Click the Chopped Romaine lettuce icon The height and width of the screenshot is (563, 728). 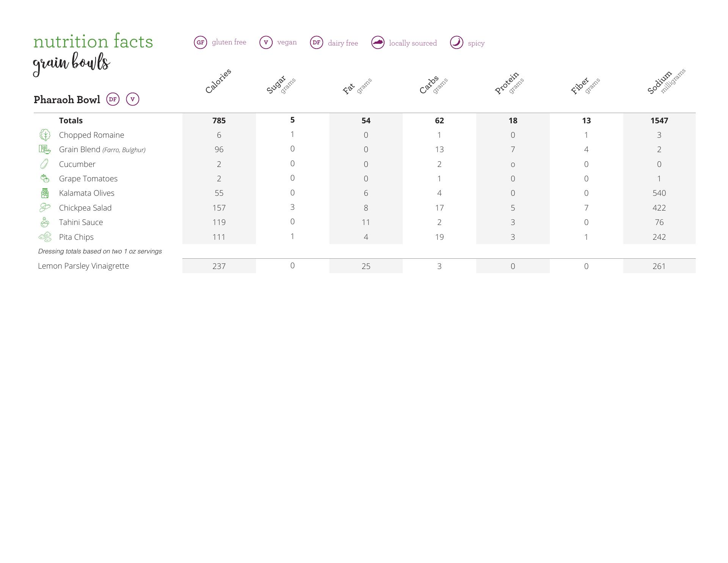[x=45, y=135]
